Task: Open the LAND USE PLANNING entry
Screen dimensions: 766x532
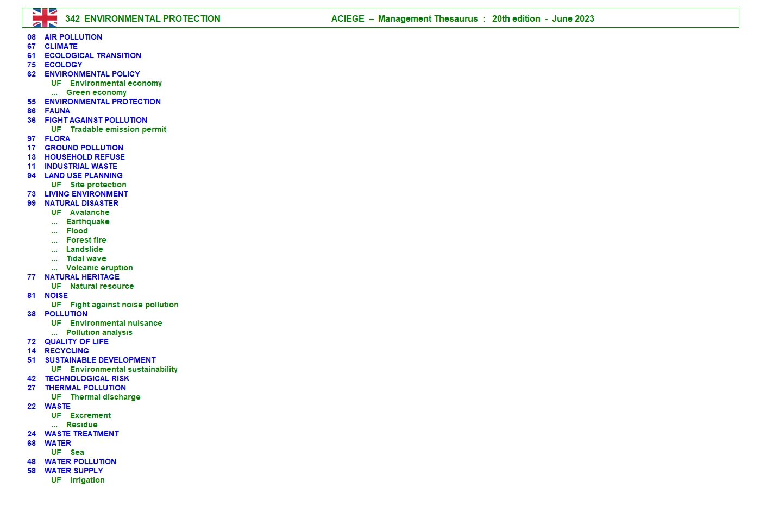Action: pyautogui.click(x=83, y=175)
